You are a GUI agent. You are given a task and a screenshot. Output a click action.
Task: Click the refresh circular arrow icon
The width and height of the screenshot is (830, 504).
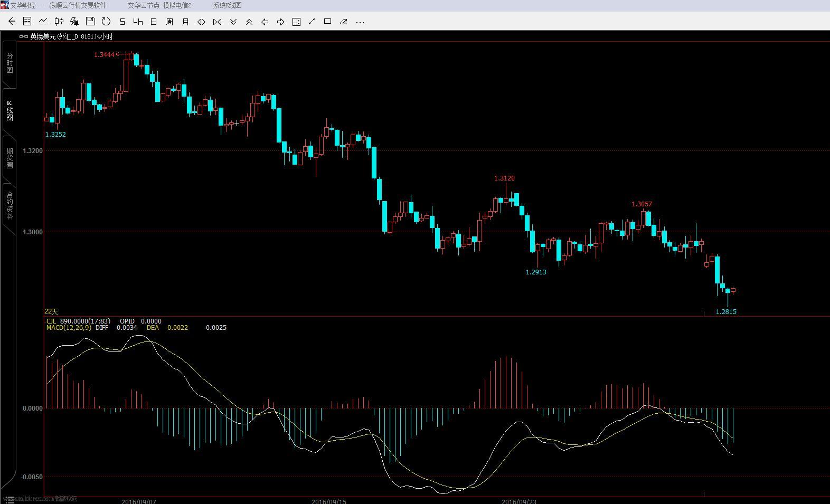click(106, 22)
